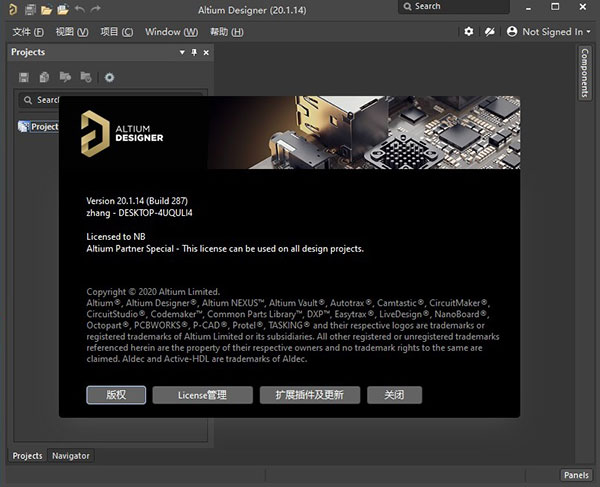Image resolution: width=600 pixels, height=487 pixels.
Task: Click the user account avatar icon
Action: pyautogui.click(x=512, y=32)
